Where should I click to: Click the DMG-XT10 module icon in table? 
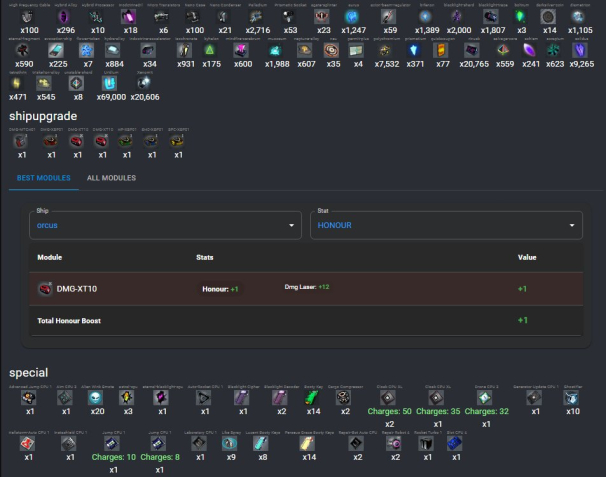coord(45,289)
